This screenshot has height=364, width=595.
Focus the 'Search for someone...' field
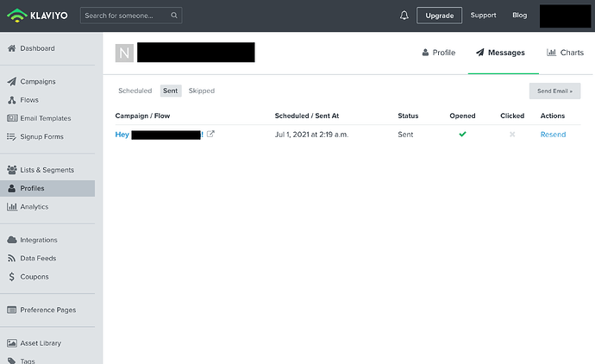pos(131,16)
